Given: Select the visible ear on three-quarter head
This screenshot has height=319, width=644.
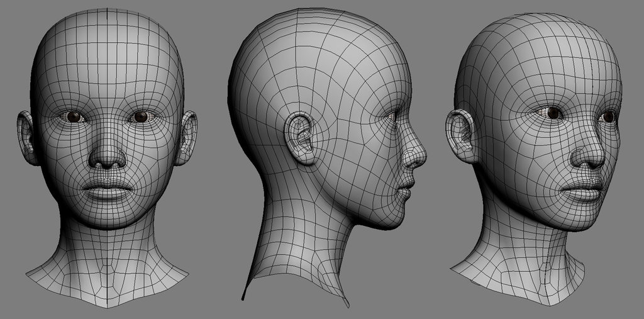Looking at the screenshot, I should 461,135.
